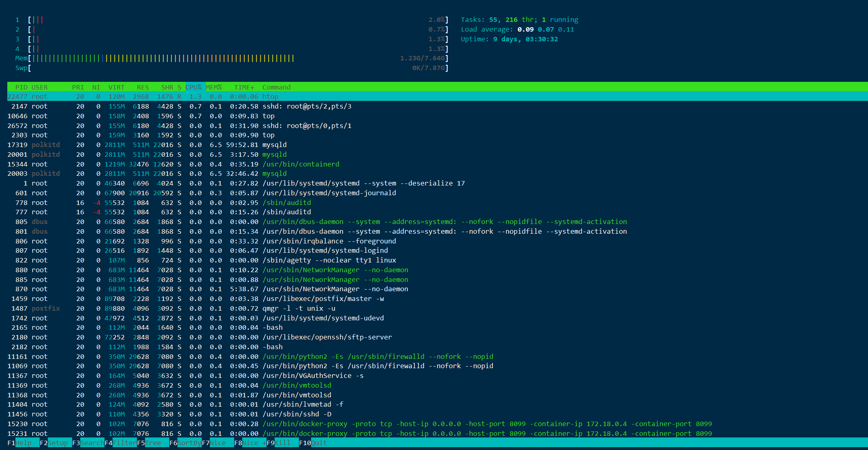Screen dimensions: 868x450
Task: Sort by PID column header
Action: (21, 87)
